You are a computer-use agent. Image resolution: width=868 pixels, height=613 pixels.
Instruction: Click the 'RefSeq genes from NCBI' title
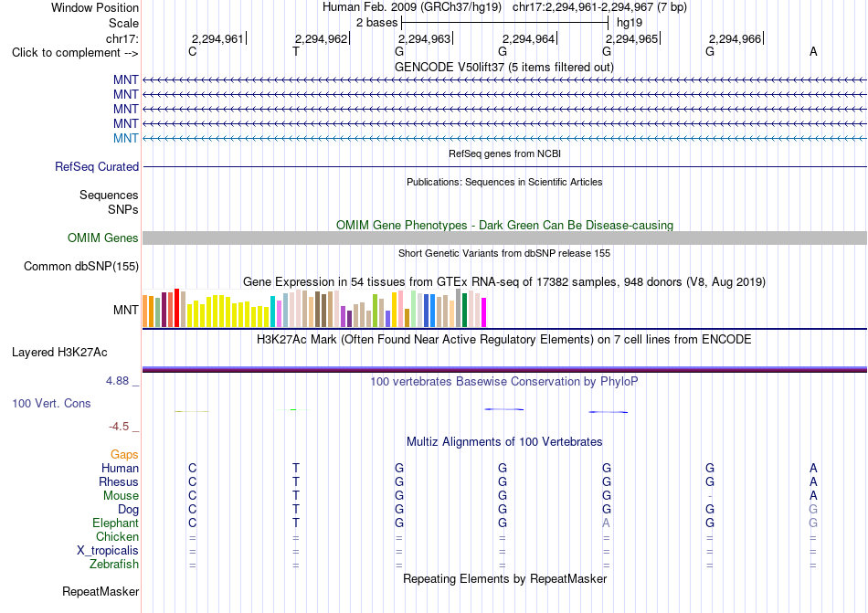point(504,153)
